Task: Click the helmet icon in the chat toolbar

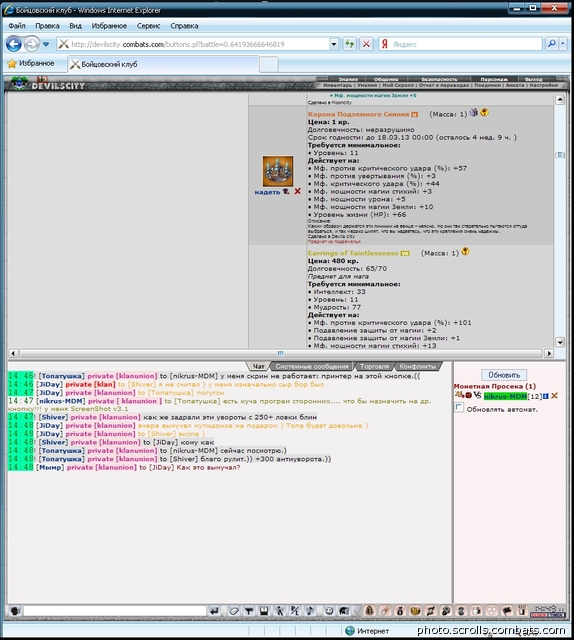Action: (x=344, y=611)
